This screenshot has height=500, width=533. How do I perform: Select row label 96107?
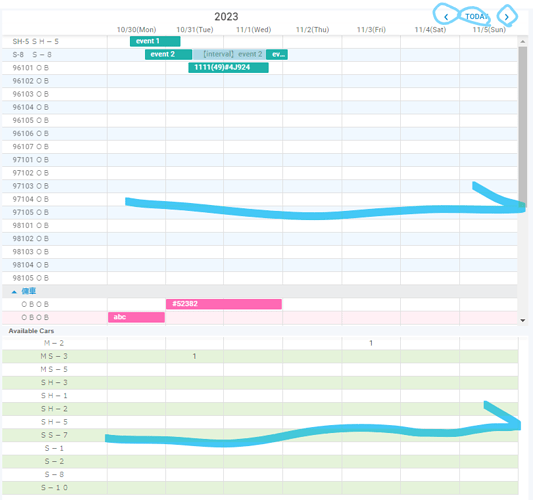pyautogui.click(x=31, y=146)
